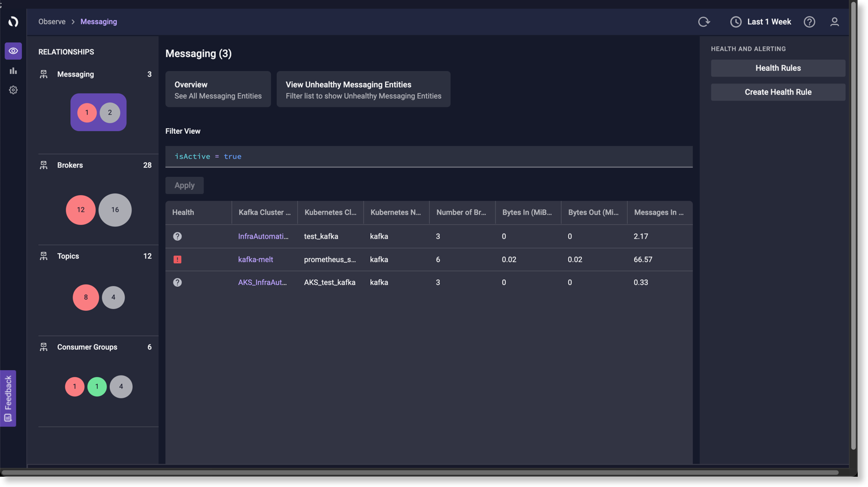
Task: Select the Consumer Groups relationship label
Action: pyautogui.click(x=87, y=347)
